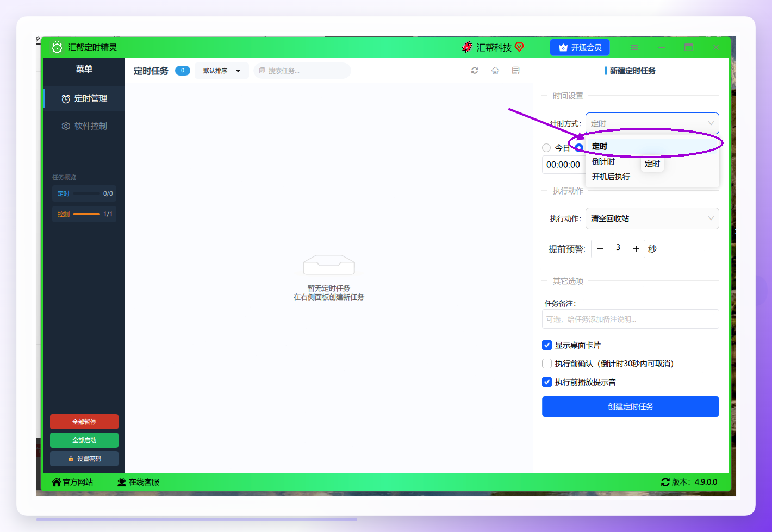Image resolution: width=772 pixels, height=532 pixels.
Task: Click the alarm clock app logo
Action: point(57,47)
